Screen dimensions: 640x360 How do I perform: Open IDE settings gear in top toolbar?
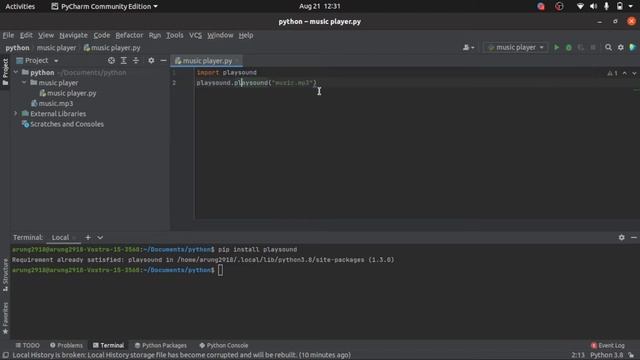[x=620, y=48]
